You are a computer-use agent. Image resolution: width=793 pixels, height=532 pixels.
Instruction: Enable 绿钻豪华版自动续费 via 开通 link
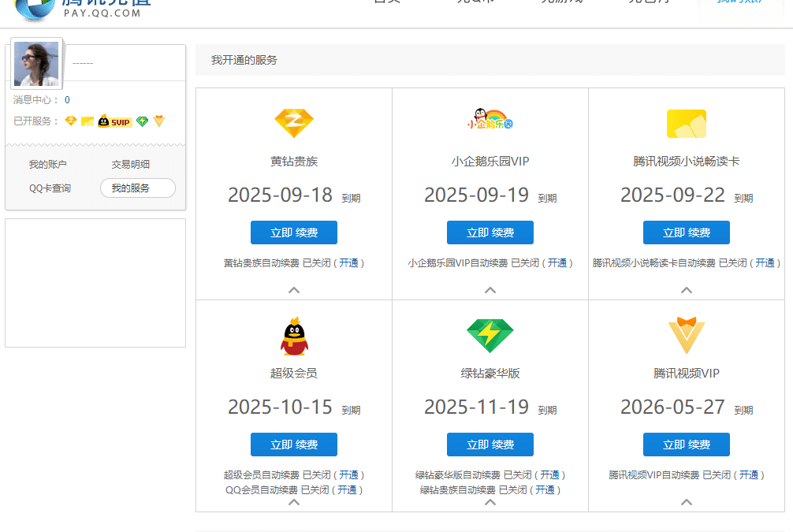pyautogui.click(x=549, y=474)
